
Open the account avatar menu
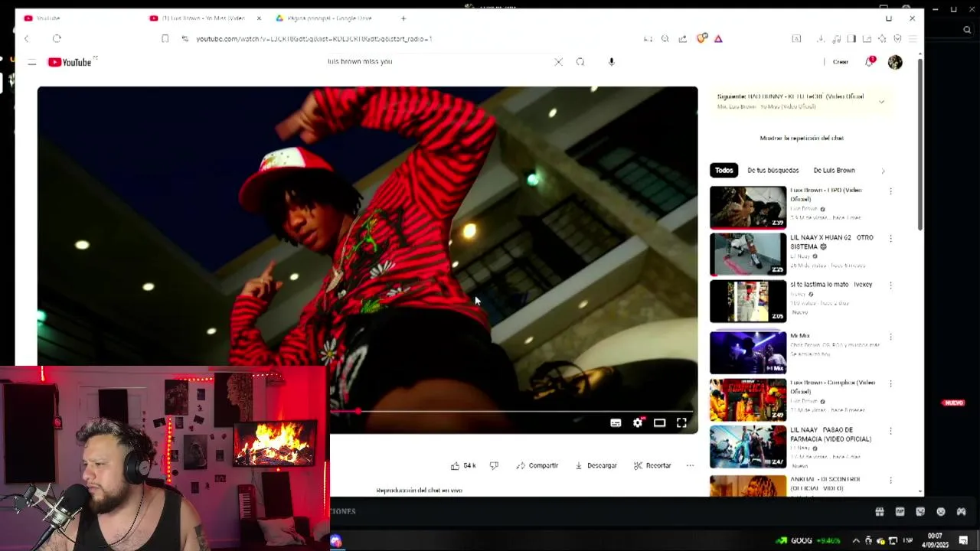(x=895, y=62)
